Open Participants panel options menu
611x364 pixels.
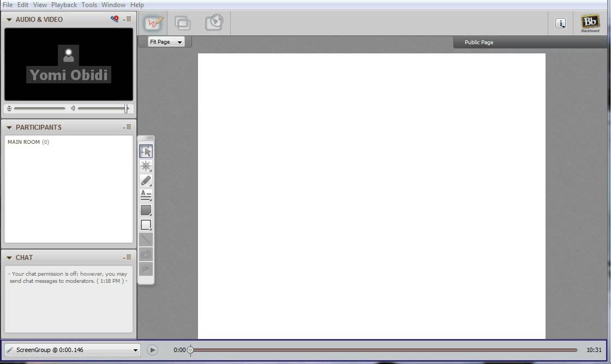tap(128, 127)
